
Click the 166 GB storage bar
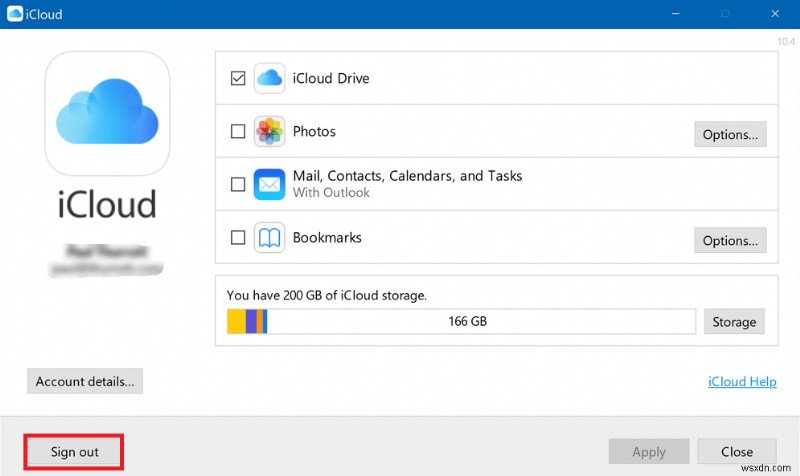(x=461, y=321)
